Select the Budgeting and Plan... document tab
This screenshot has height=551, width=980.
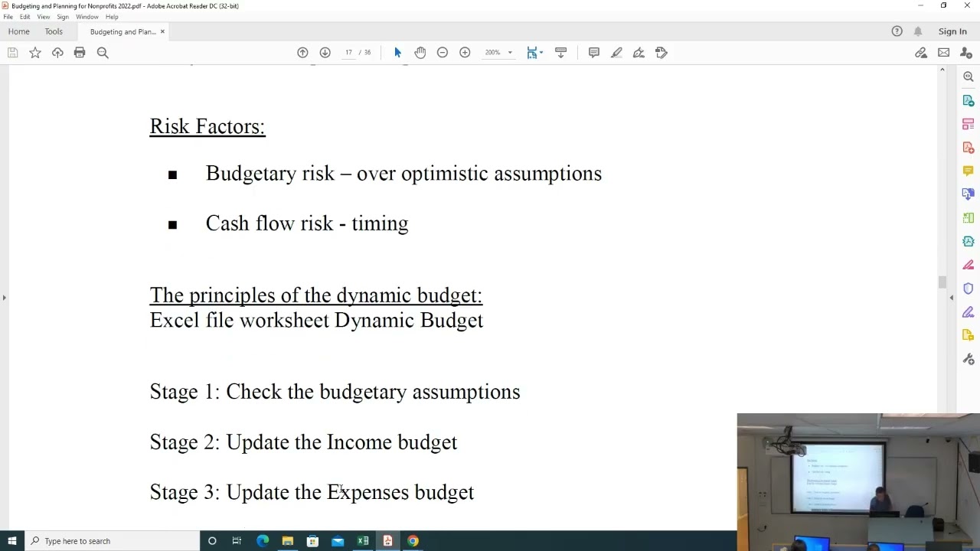122,31
